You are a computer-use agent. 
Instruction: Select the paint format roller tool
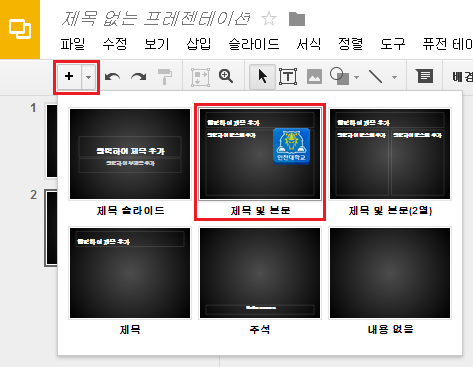(x=165, y=77)
